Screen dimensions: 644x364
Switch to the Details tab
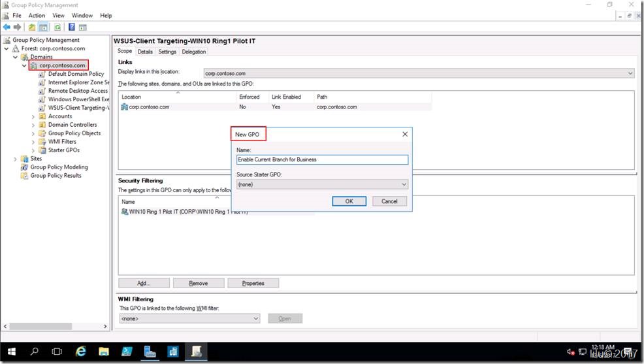[145, 52]
